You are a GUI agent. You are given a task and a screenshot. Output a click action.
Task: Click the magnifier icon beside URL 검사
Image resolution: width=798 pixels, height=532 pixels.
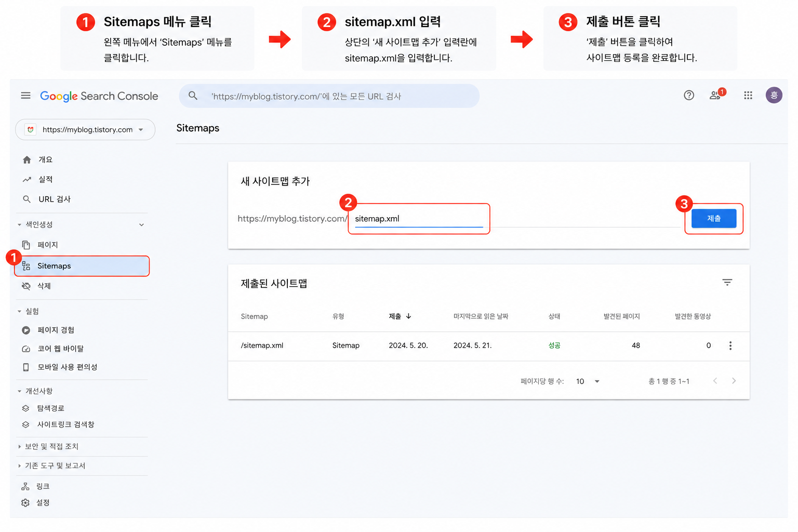click(27, 199)
